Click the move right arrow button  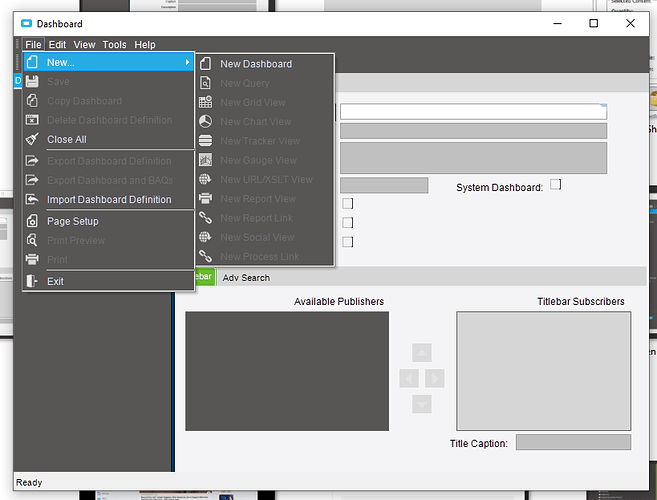(x=435, y=378)
